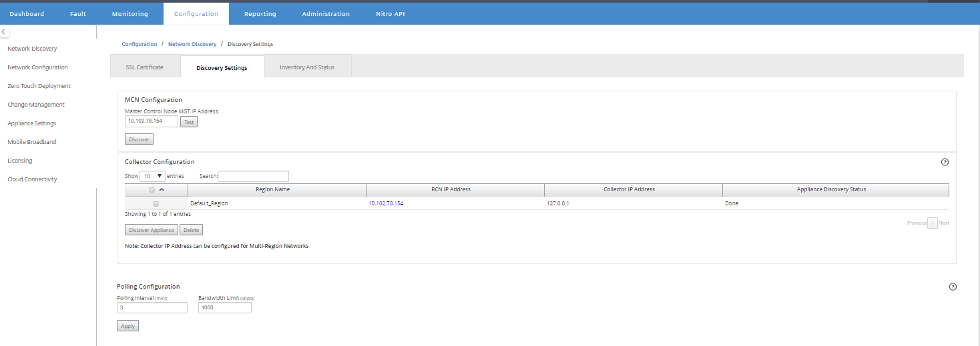Click the Network Discovery breadcrumb link
Viewport: 980px width, 346px height.
[192, 44]
